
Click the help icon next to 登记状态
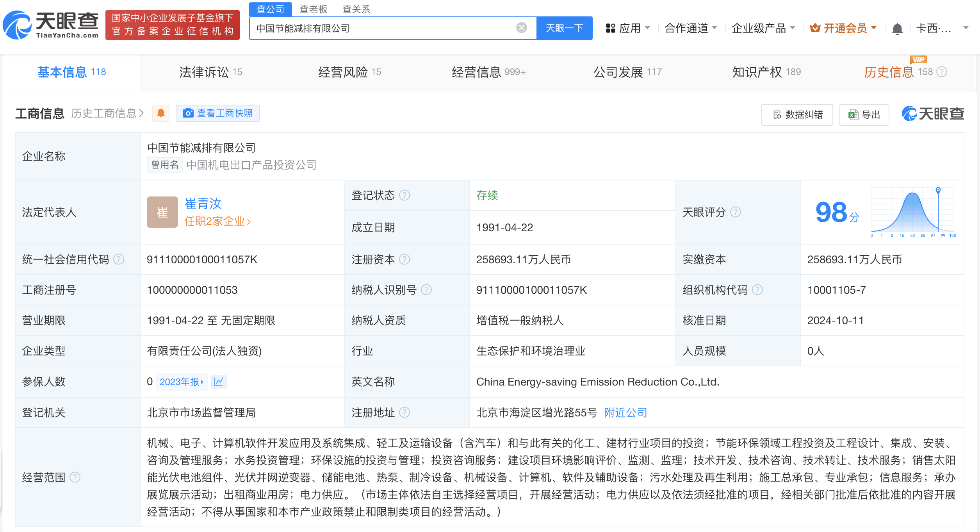(404, 195)
